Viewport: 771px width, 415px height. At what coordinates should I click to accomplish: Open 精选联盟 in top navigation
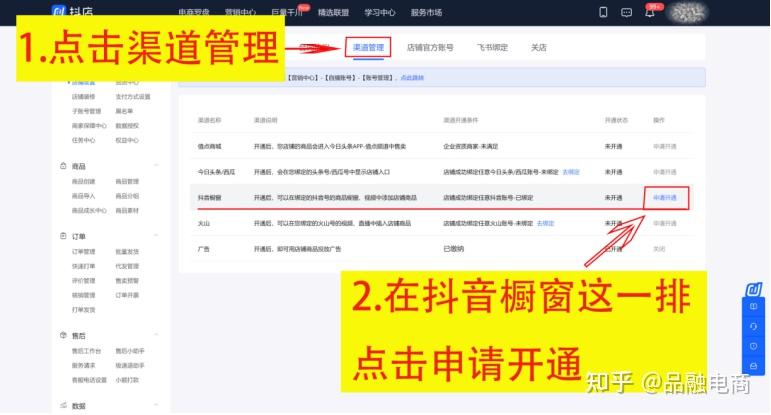(333, 12)
